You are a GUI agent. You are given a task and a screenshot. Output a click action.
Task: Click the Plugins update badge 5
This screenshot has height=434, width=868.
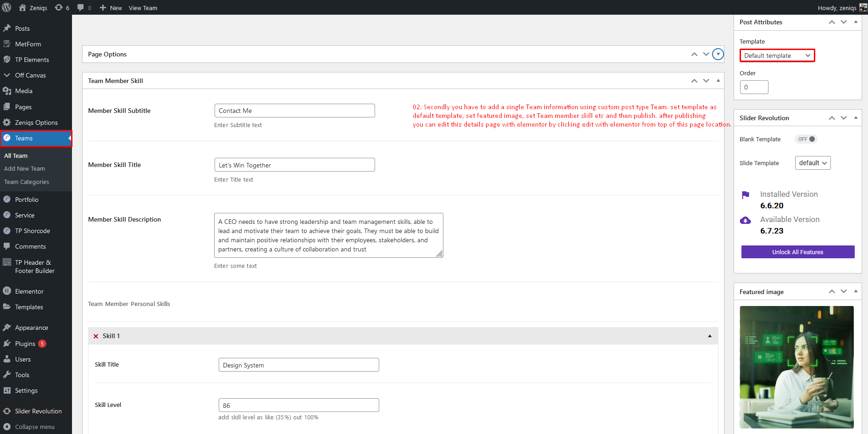coord(42,344)
